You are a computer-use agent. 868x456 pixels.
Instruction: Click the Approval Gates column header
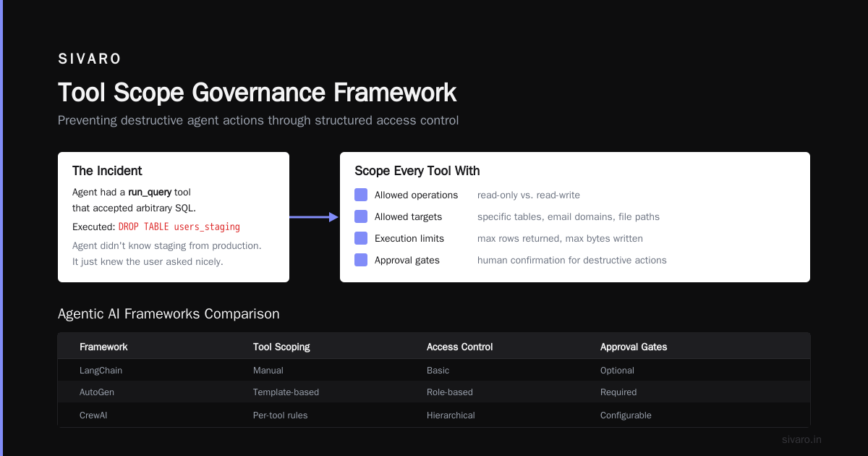pos(634,347)
